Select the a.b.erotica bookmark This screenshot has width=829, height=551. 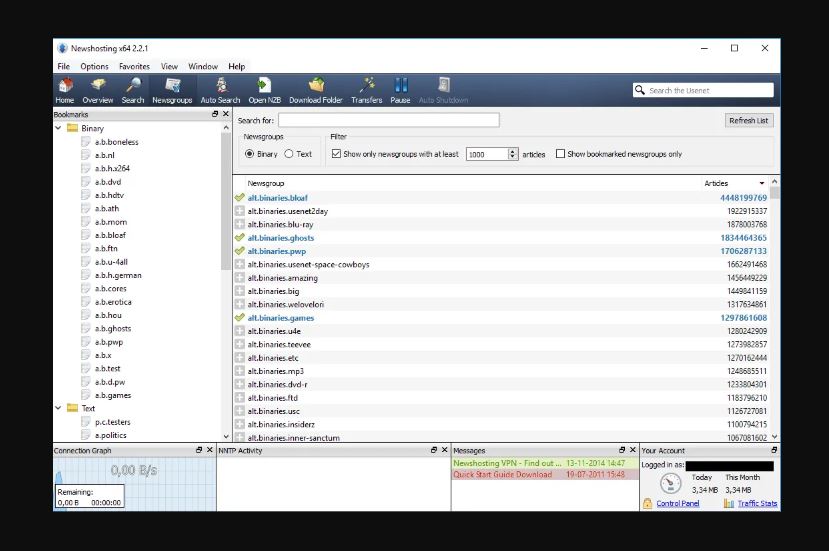[x=113, y=302]
